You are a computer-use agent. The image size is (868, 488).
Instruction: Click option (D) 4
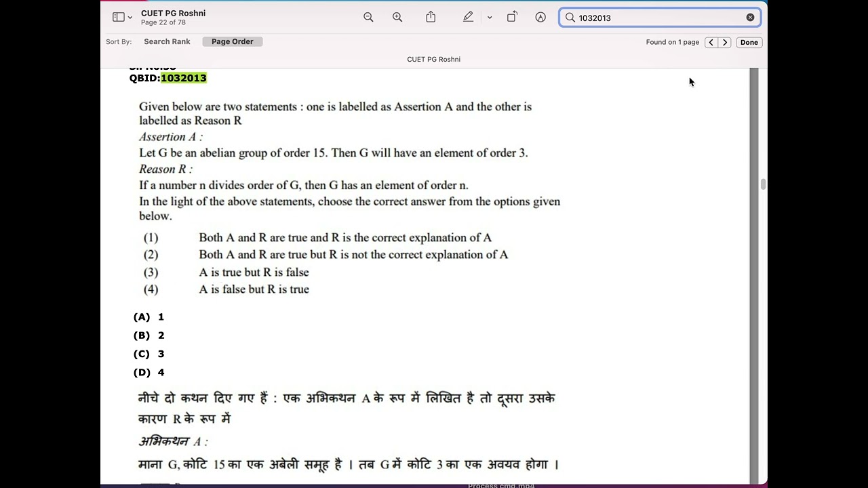point(149,372)
